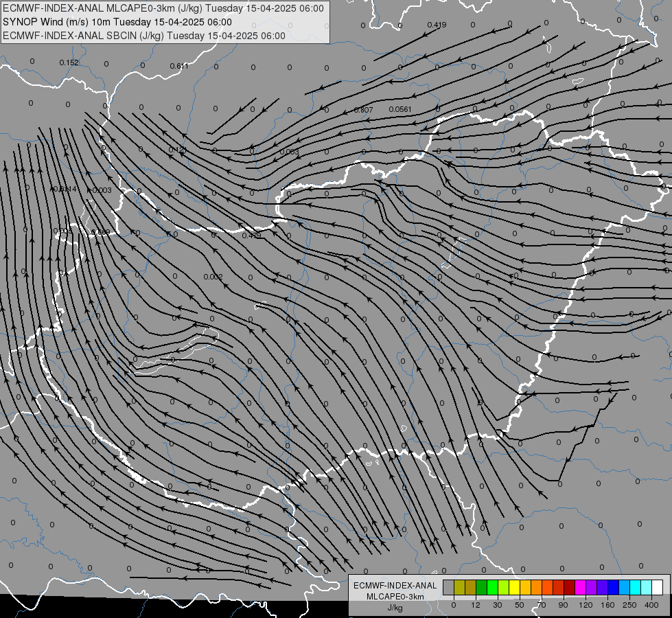
Task: Click the 30 tick label on legend
Action: 498,605
